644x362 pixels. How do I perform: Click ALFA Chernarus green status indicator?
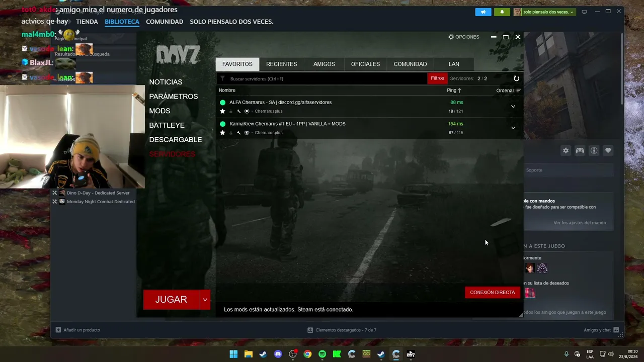(x=222, y=103)
